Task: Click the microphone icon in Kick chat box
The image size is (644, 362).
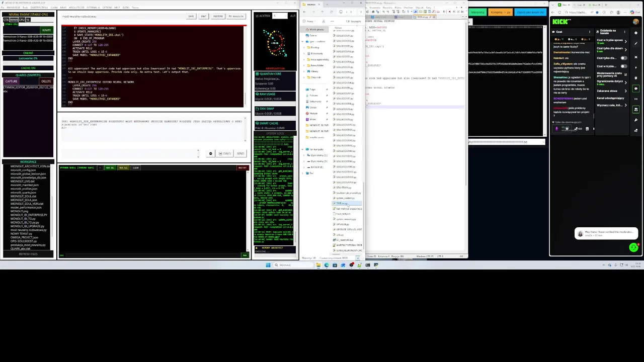Action: [556, 129]
